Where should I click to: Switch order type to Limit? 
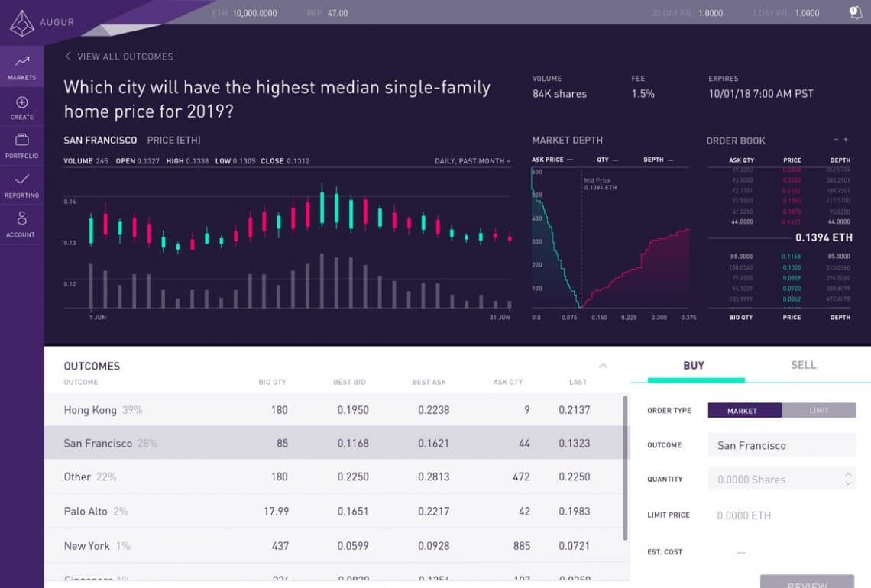(818, 410)
